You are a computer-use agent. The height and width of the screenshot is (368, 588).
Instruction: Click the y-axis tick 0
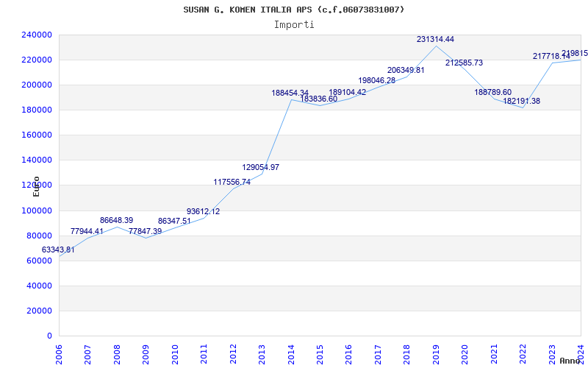pyautogui.click(x=49, y=336)
